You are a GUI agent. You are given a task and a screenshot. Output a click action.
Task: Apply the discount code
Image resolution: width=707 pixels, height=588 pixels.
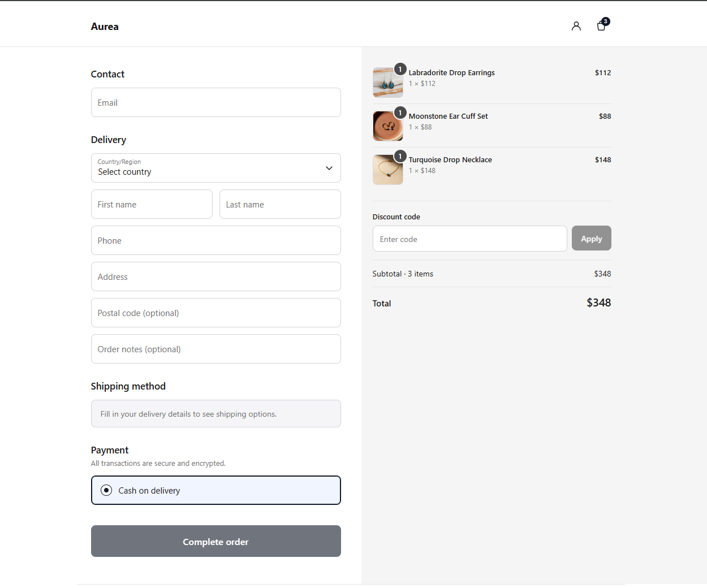pos(591,238)
